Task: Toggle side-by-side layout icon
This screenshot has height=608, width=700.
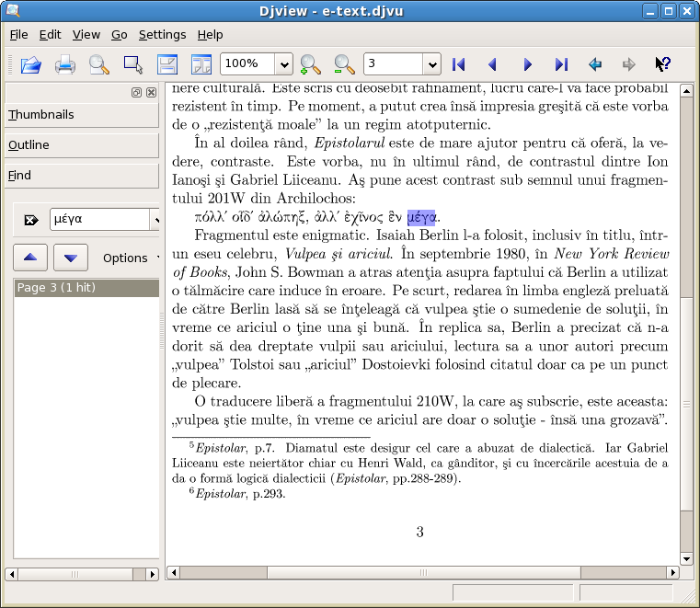Action: click(201, 64)
